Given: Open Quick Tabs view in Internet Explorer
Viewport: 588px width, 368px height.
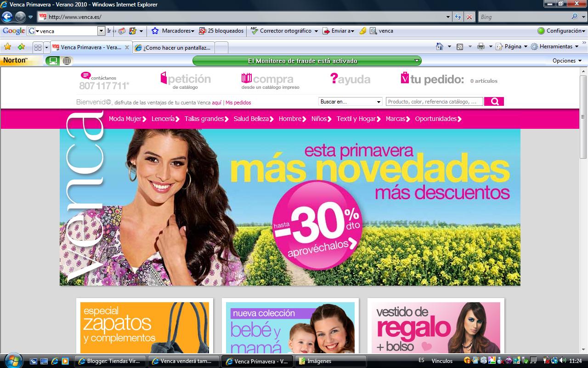Looking at the screenshot, I should [38, 47].
